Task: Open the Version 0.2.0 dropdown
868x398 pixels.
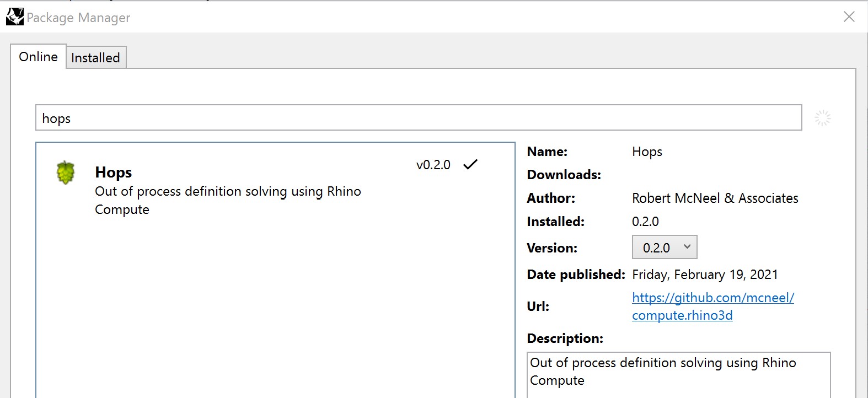Action: click(x=664, y=248)
